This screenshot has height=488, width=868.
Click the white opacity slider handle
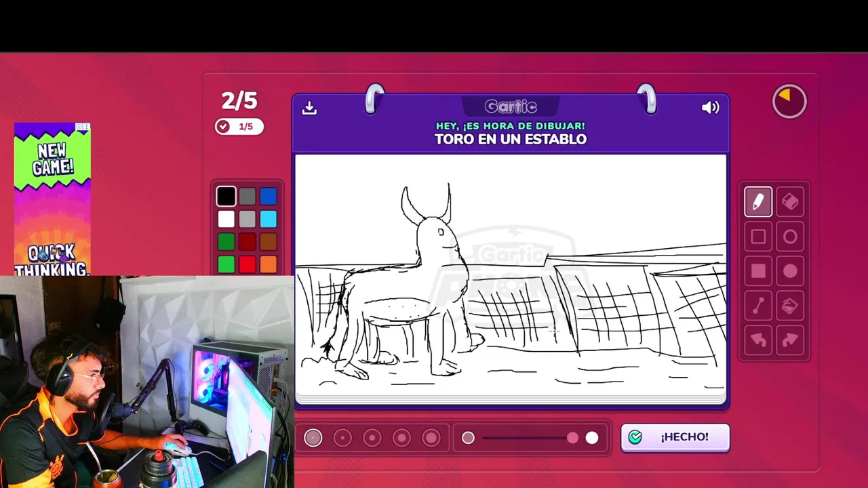coord(592,438)
